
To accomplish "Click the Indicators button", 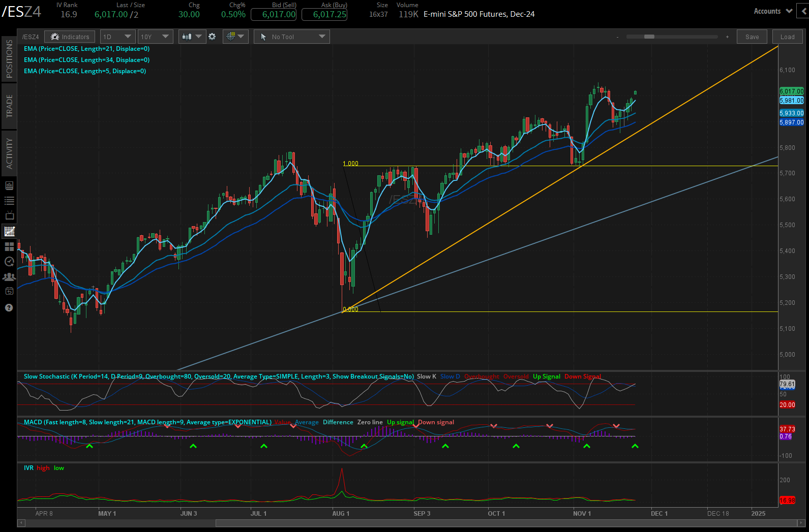I will tap(70, 37).
